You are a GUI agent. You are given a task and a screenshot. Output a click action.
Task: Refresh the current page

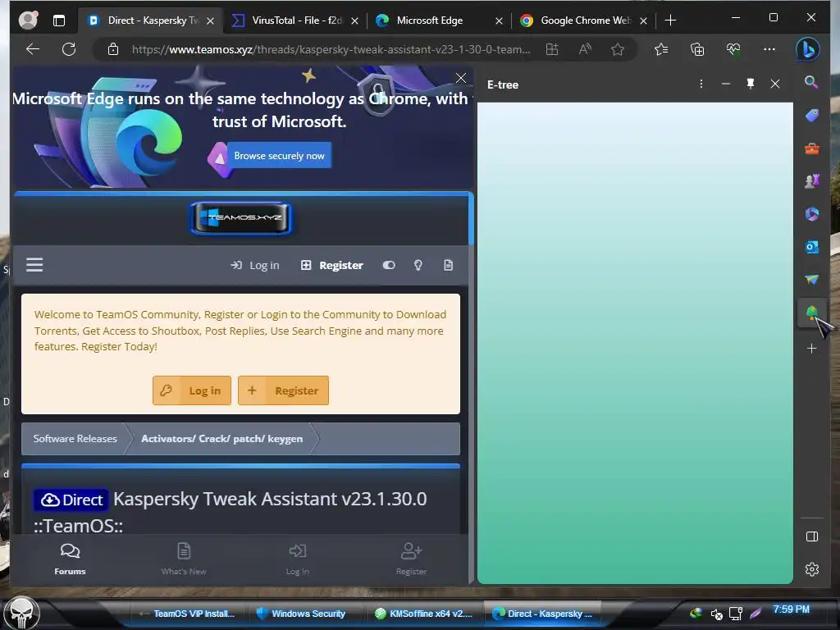[x=69, y=49]
